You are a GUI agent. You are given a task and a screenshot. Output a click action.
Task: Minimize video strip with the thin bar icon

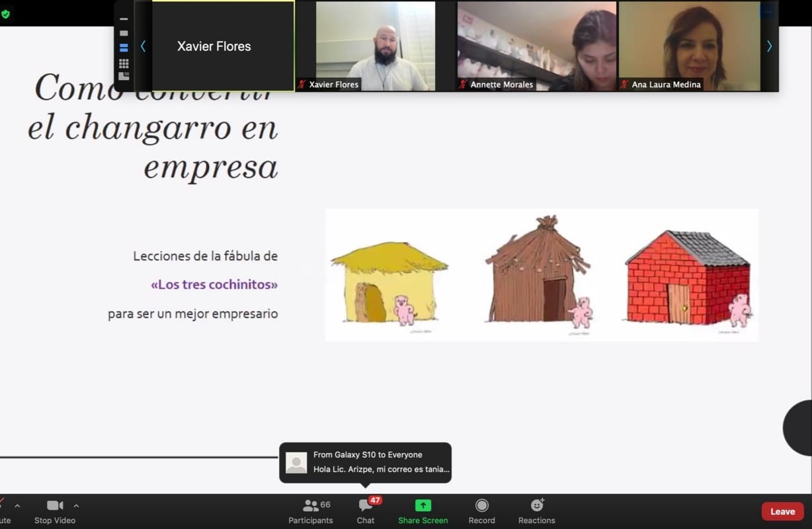pos(124,19)
